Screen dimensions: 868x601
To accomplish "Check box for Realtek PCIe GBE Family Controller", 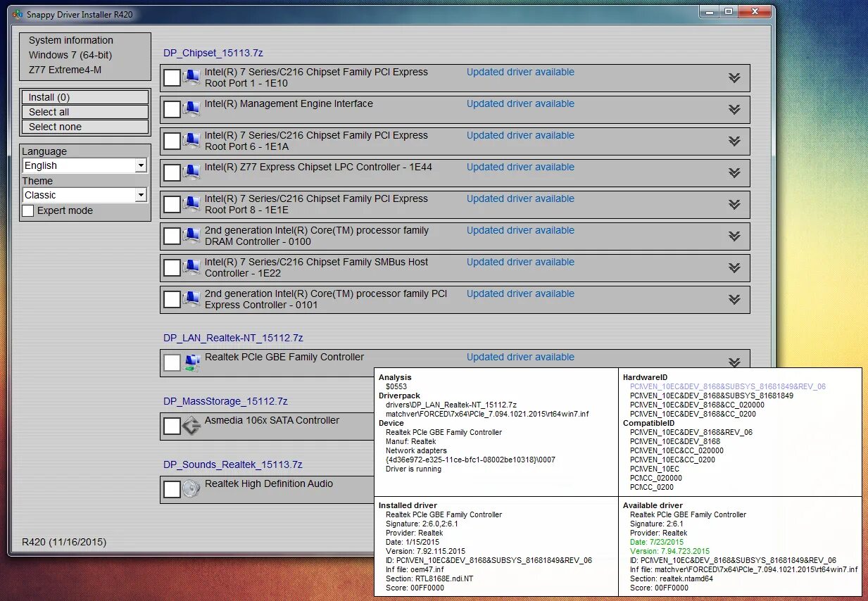I will coord(172,362).
